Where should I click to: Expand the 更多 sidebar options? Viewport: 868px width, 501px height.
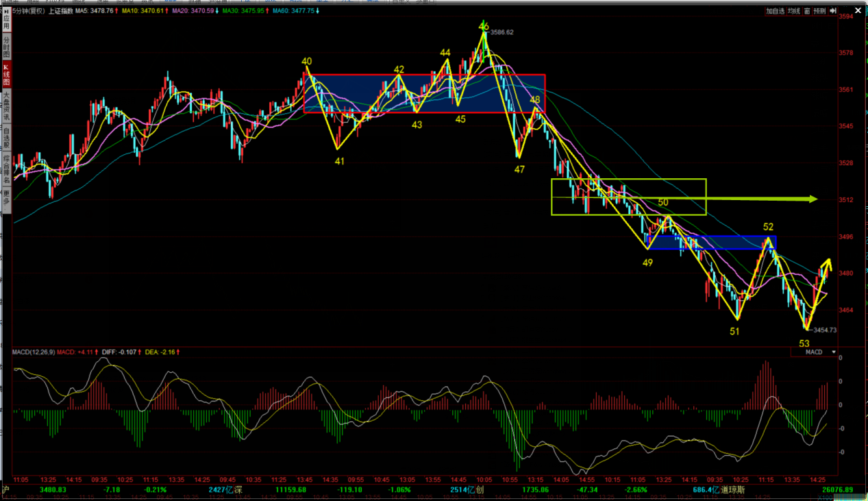tap(6, 199)
